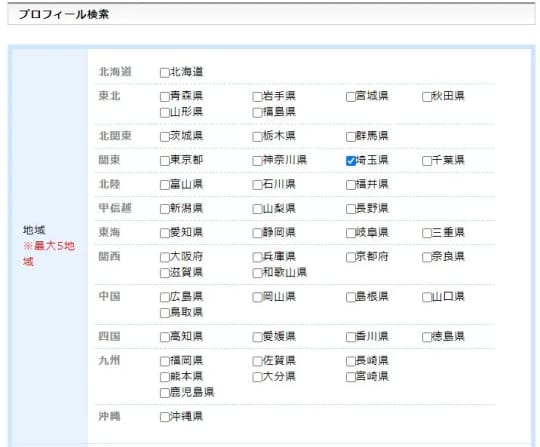Screen dimensions: 540x447
Task: Click the 関西 region label
Action: coord(110,256)
